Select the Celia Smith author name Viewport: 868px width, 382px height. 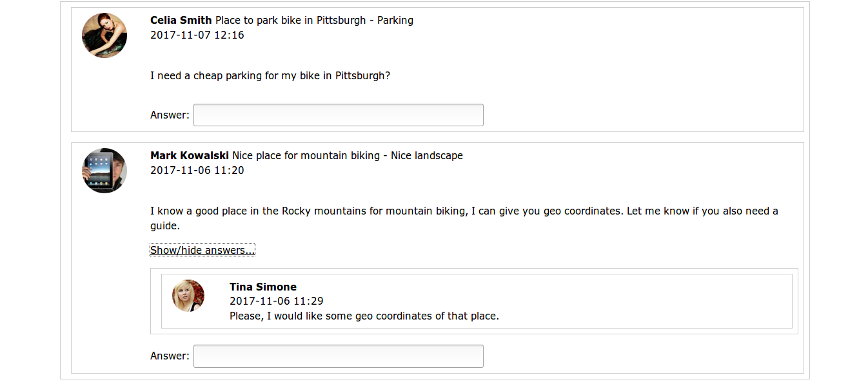(x=181, y=20)
